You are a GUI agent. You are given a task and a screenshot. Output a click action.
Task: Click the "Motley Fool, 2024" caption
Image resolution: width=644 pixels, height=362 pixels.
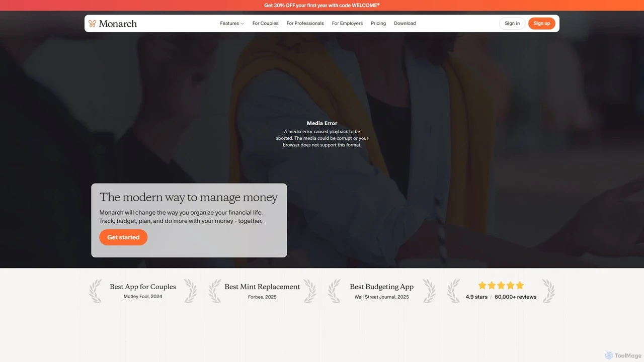[143, 297]
